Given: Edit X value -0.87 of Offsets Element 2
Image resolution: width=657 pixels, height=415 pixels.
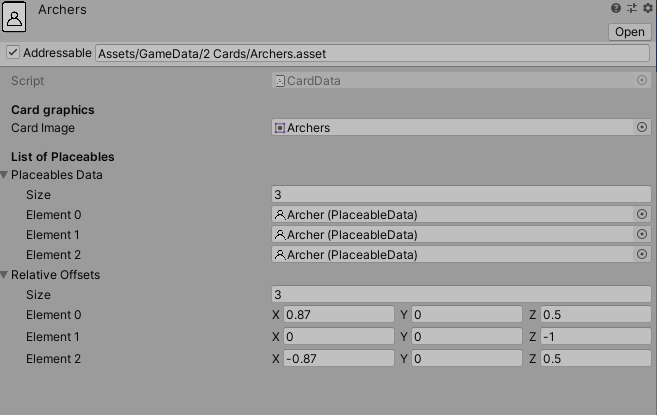Looking at the screenshot, I should (339, 358).
